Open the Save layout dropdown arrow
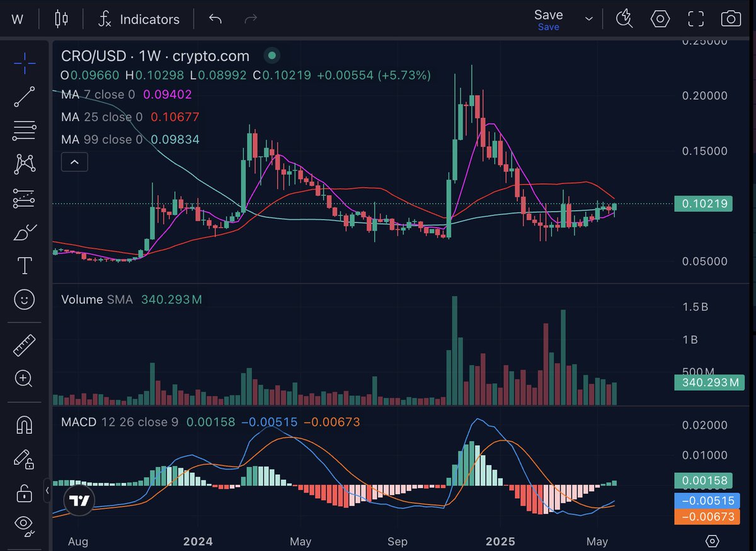Image resolution: width=756 pixels, height=551 pixels. [x=588, y=19]
